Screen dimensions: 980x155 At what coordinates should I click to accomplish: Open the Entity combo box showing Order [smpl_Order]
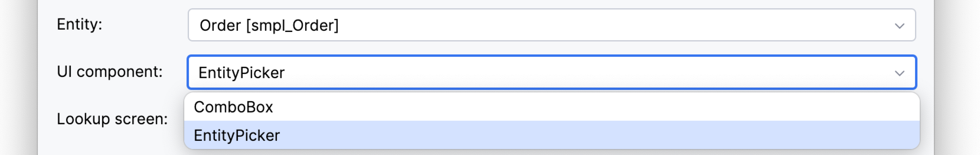(x=552, y=25)
